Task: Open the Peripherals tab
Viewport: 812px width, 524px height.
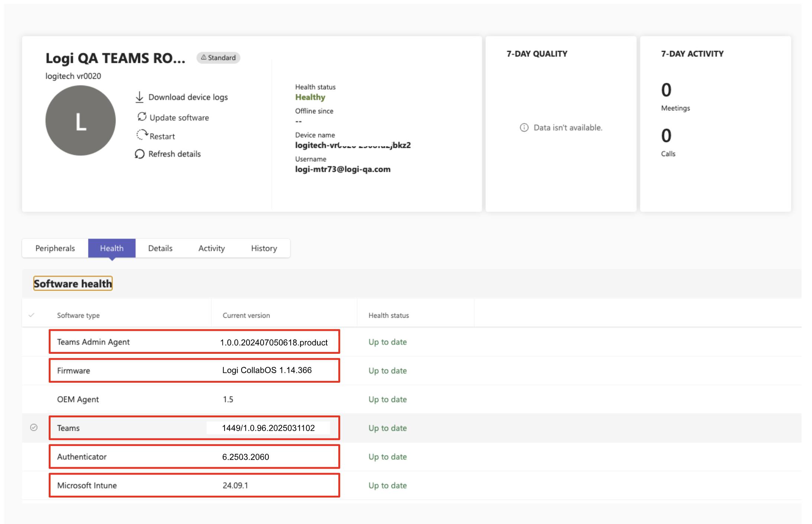Action: click(55, 248)
